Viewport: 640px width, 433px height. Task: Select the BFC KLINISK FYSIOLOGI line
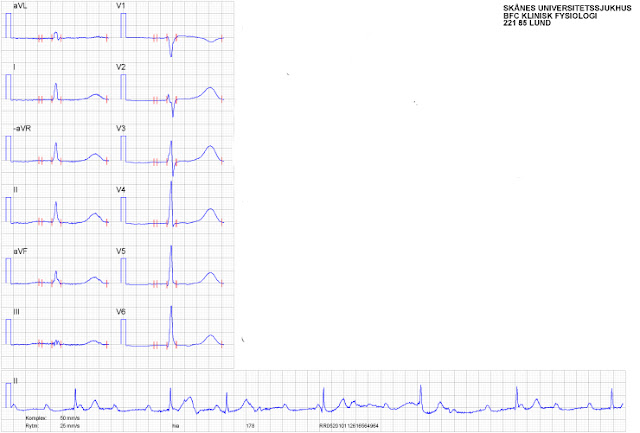[x=550, y=16]
